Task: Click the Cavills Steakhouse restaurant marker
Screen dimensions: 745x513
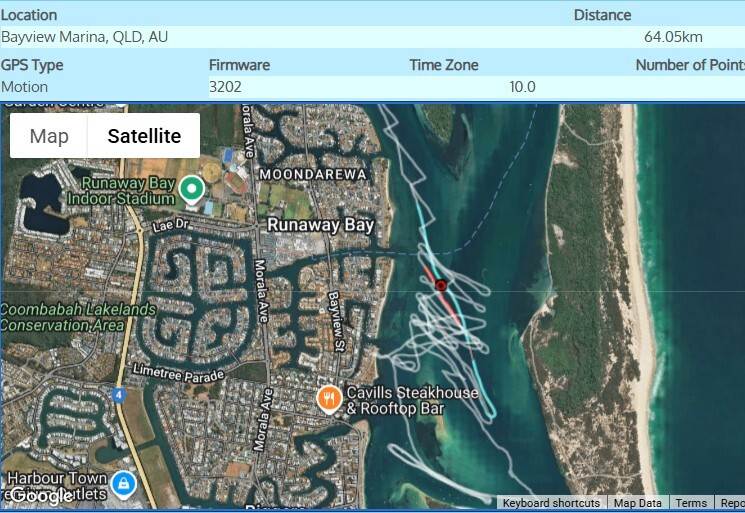Action: (x=329, y=399)
